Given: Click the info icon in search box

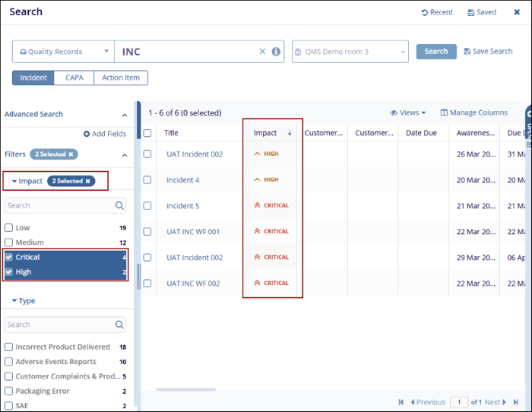Looking at the screenshot, I should 276,52.
